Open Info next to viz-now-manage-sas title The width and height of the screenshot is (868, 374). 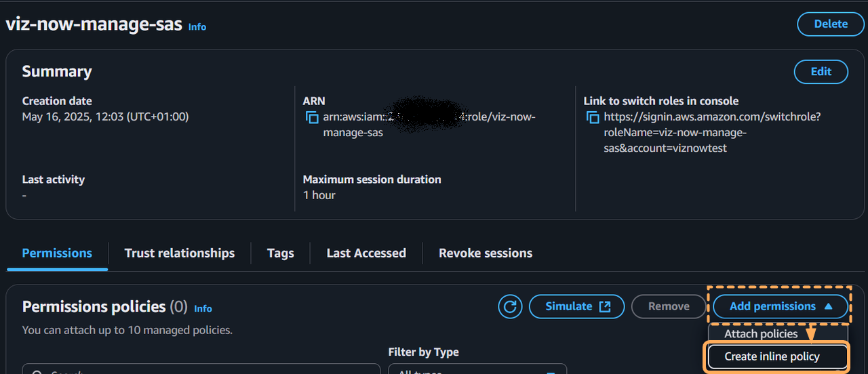(197, 26)
